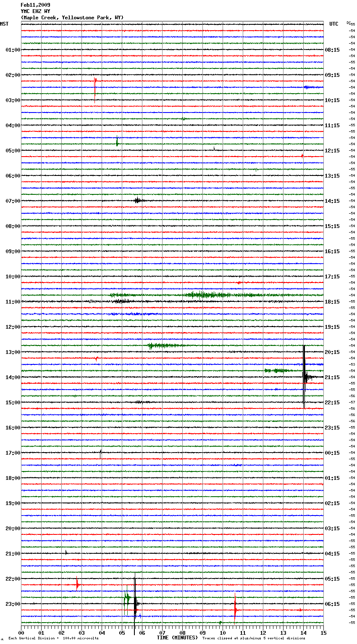This screenshot has height=644, width=357.
Task: Click minute tick 12 on time axis
Action: pyautogui.click(x=263, y=633)
